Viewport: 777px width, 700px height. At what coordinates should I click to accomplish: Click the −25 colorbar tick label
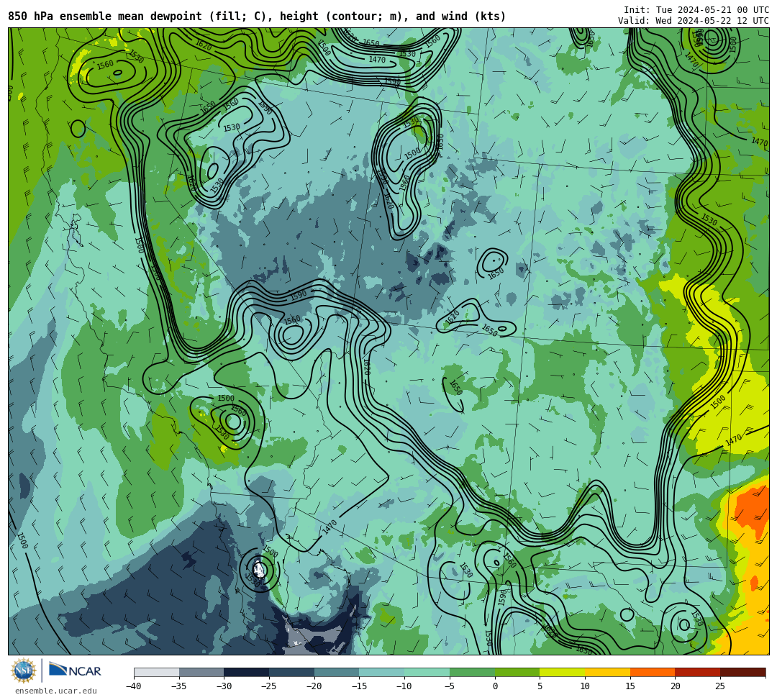[269, 686]
